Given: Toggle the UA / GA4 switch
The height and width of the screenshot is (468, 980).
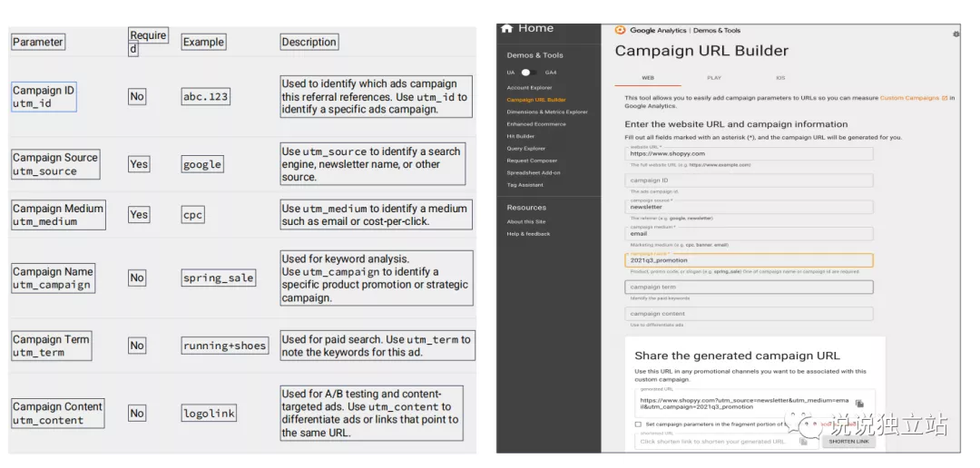Looking at the screenshot, I should pyautogui.click(x=528, y=73).
